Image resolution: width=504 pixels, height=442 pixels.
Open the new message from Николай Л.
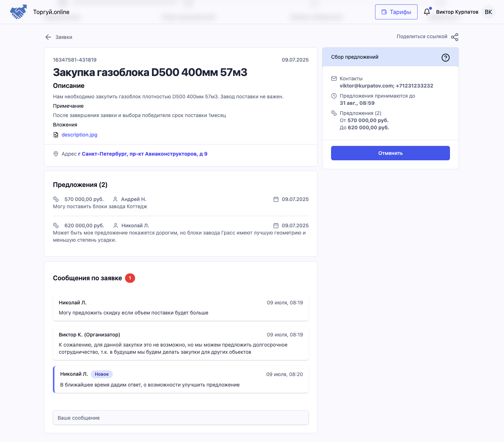pos(180,379)
